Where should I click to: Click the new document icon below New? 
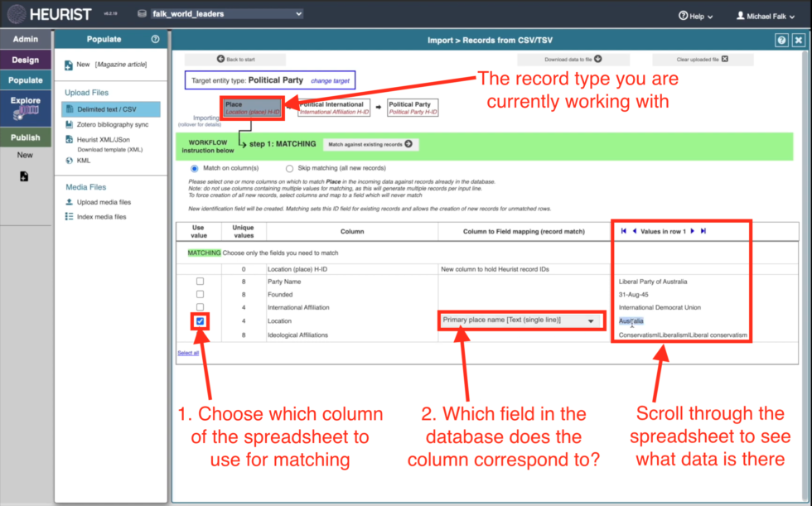click(x=24, y=176)
